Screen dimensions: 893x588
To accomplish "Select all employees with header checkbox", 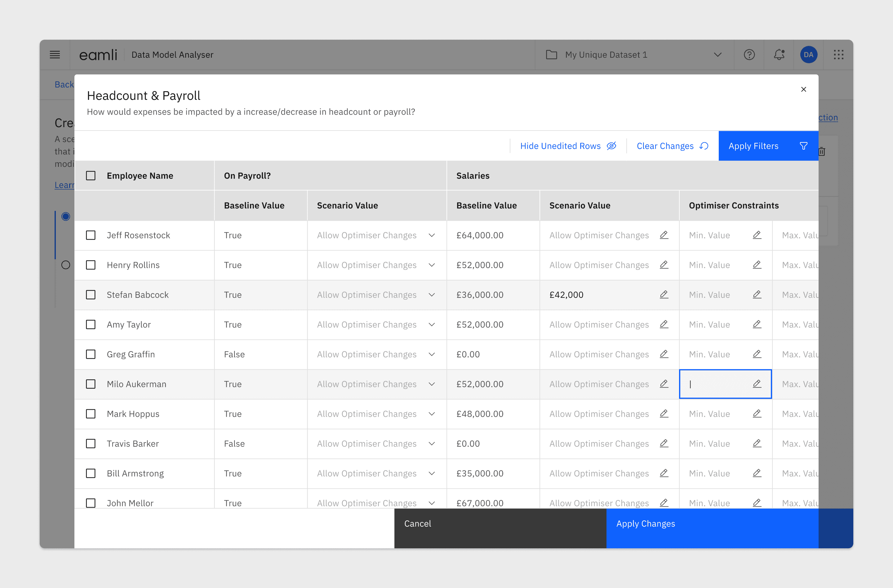I will (91, 176).
